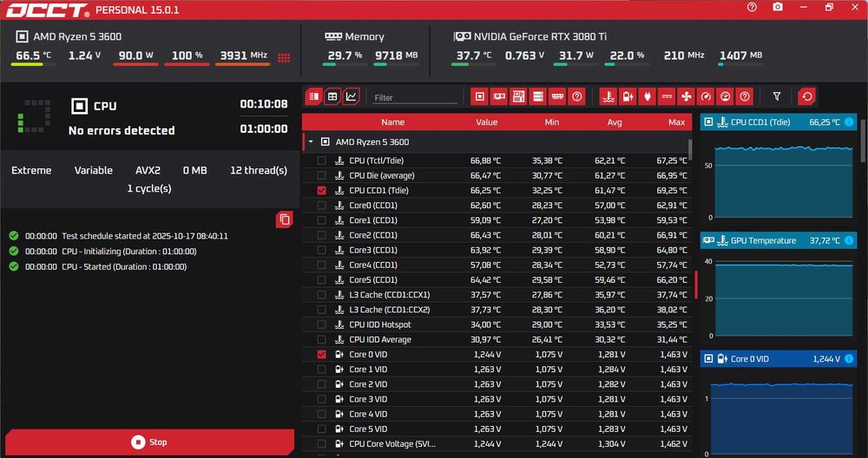868x458 pixels.
Task: Toggle temperature sensors filter icon
Action: click(608, 97)
